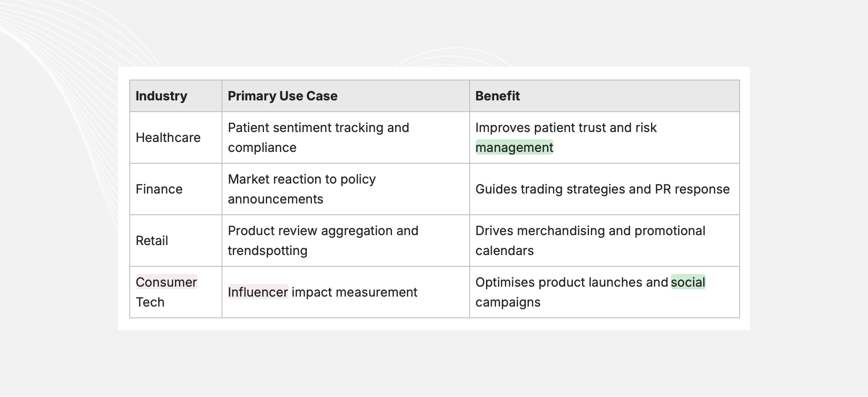Select the Finance cell
Screen dimensions: 868x397
(159, 189)
